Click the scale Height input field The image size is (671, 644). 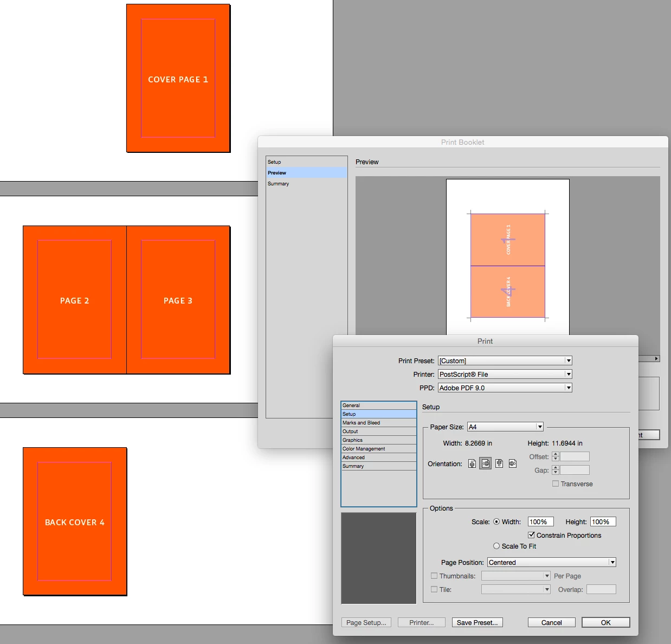click(603, 521)
